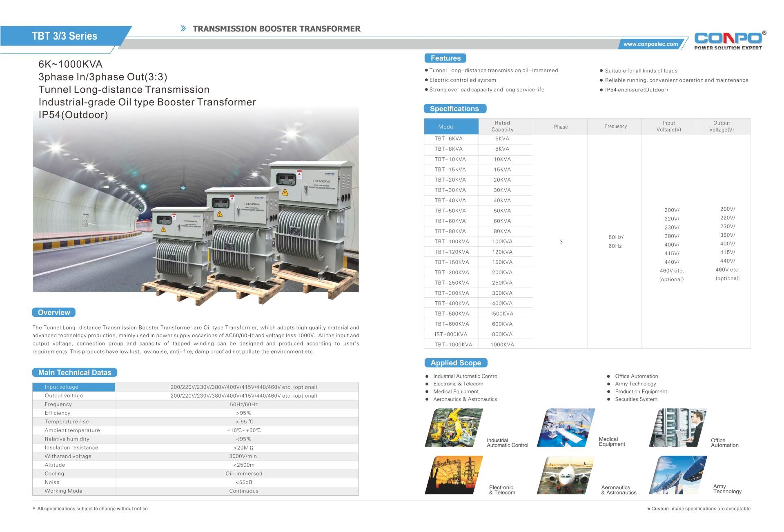Image resolution: width=784 pixels, height=532 pixels.
Task: Click the <55dB noise value
Action: coord(244,482)
